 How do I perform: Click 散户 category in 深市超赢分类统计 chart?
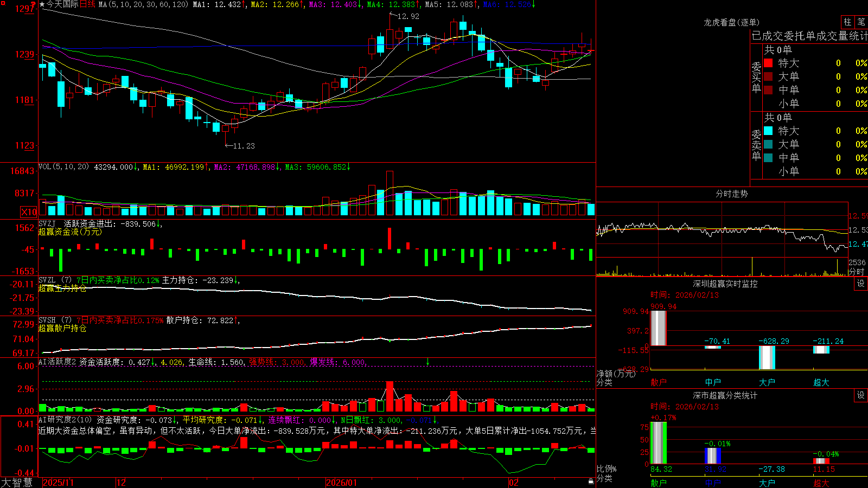[x=659, y=483]
